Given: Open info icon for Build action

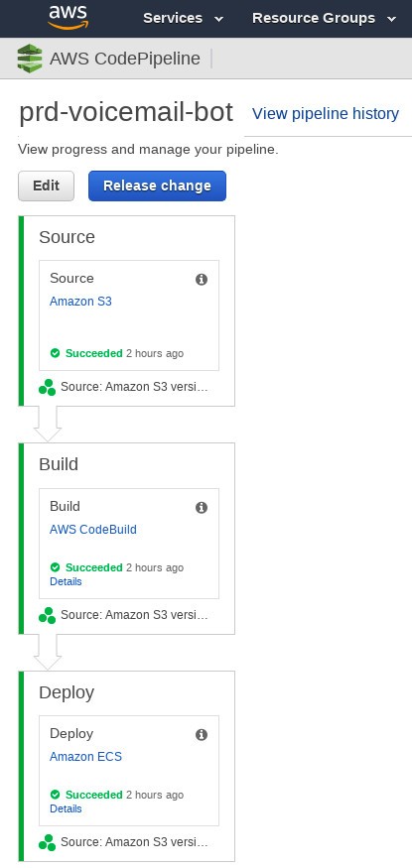Looking at the screenshot, I should 202,508.
